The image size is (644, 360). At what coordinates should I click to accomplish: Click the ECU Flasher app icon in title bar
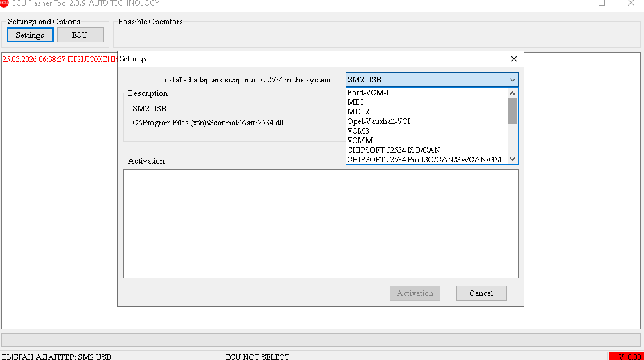(x=4, y=3)
